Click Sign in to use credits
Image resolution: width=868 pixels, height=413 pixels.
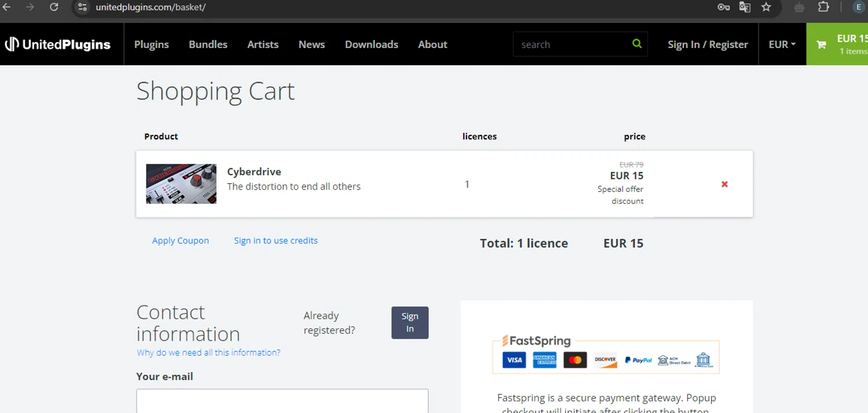(275, 240)
